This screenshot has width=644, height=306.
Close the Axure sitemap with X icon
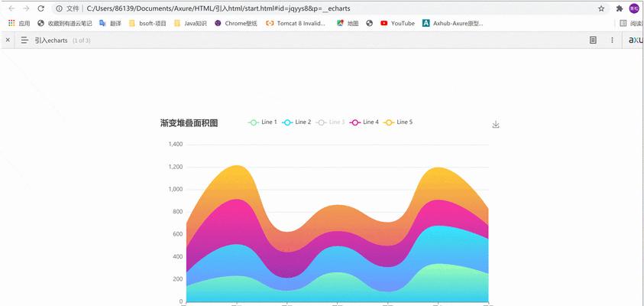point(8,40)
